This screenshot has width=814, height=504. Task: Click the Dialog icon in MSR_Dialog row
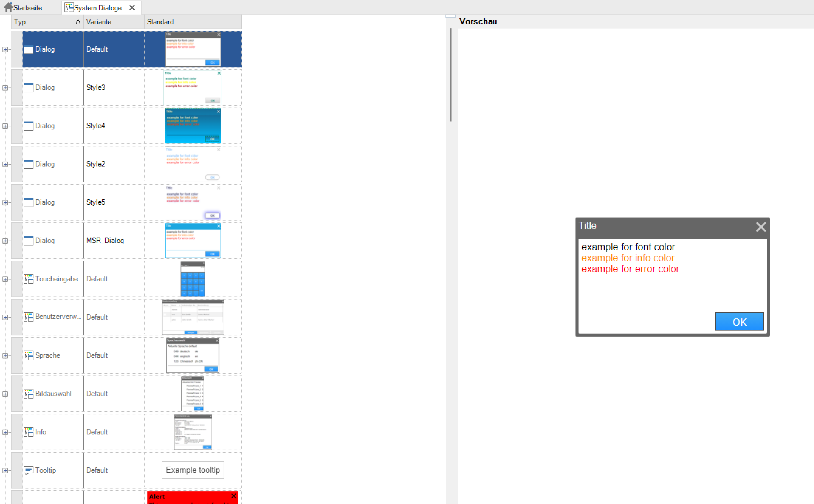[x=29, y=241]
